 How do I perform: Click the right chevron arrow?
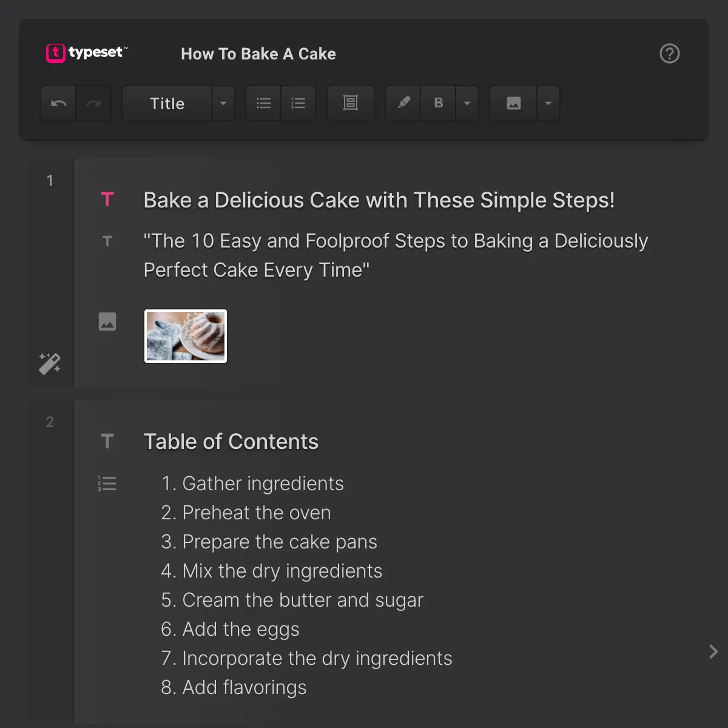coord(713,652)
